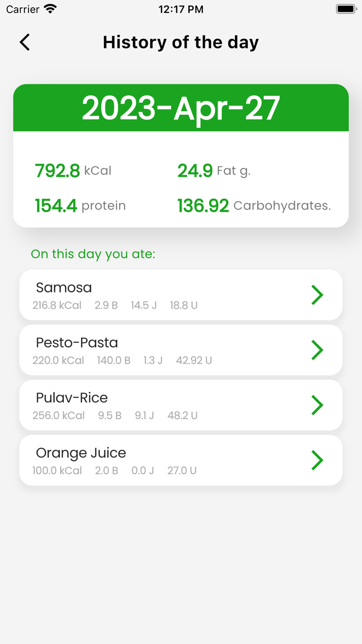This screenshot has width=362, height=644.
Task: Click the green date banner 2023-Apr-27
Action: point(180,108)
